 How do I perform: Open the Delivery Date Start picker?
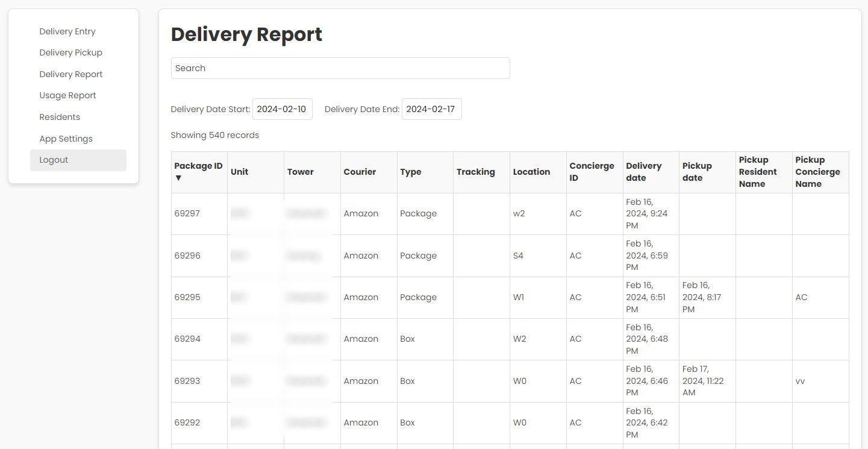tap(282, 109)
